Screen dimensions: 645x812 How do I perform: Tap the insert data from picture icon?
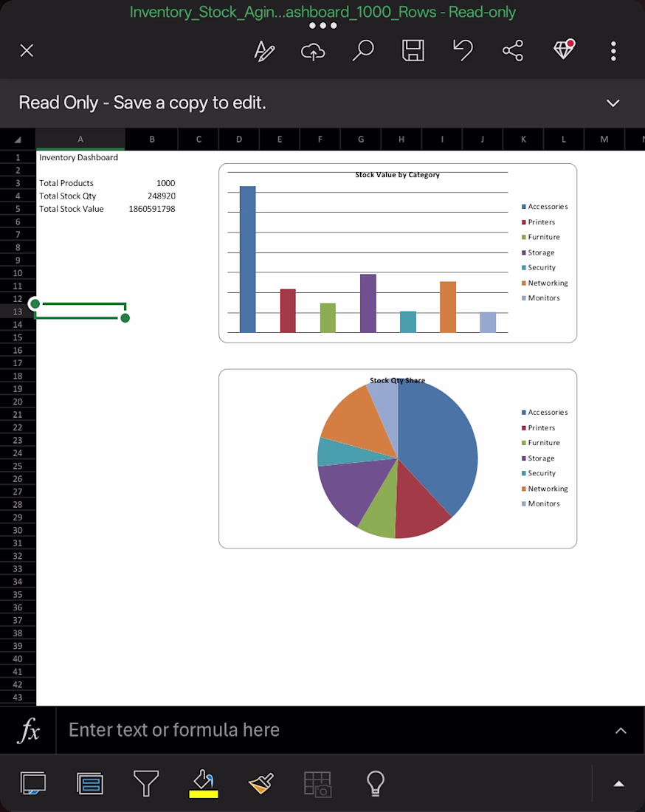coord(317,783)
